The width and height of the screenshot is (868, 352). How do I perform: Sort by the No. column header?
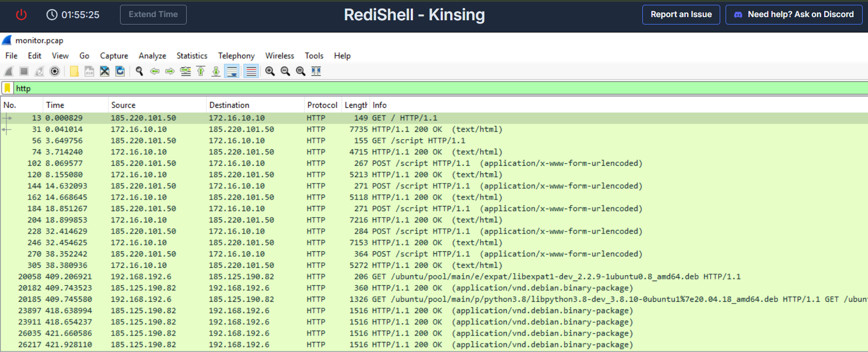pos(21,105)
